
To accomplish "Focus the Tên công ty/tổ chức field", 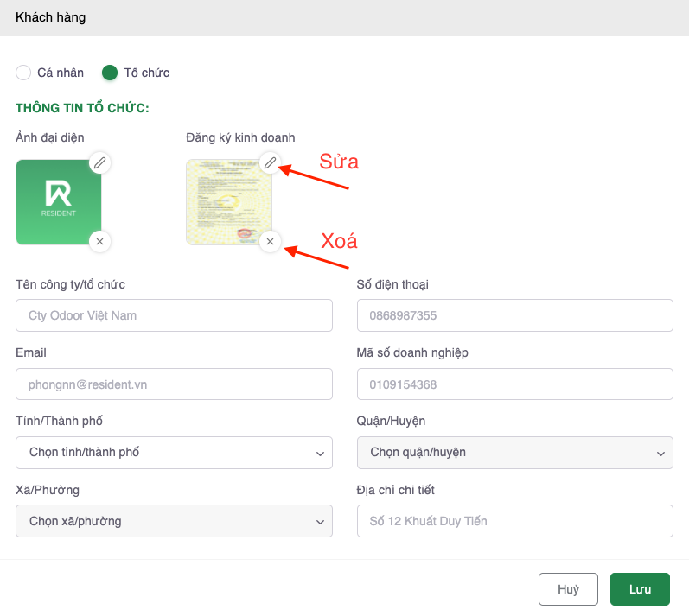I will click(x=174, y=315).
